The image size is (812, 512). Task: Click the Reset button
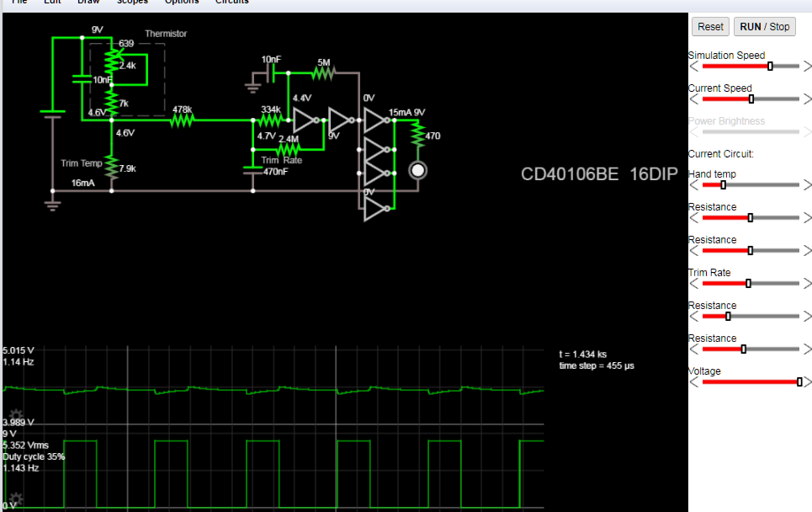[x=710, y=26]
